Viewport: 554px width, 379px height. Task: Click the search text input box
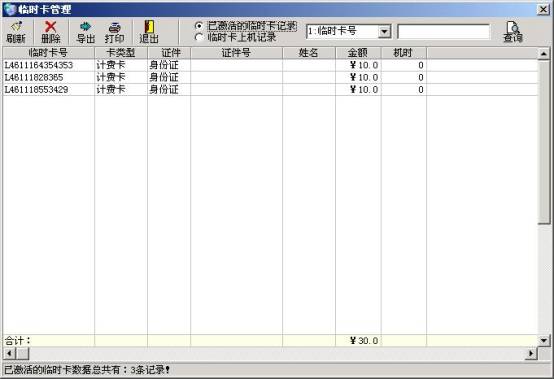444,32
